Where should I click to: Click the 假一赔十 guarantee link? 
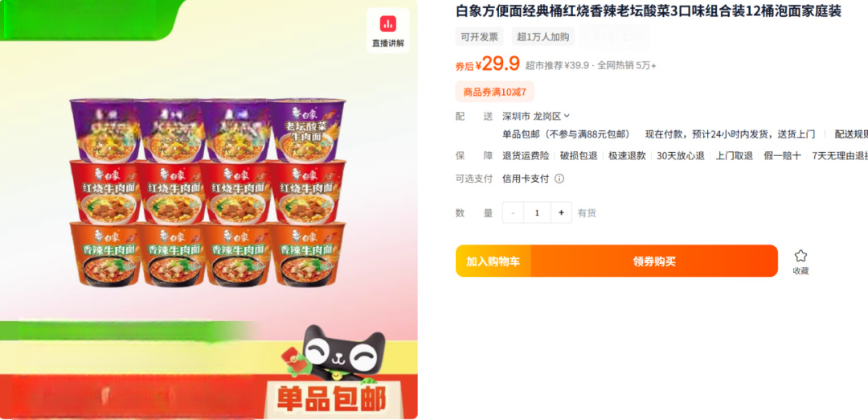(x=782, y=156)
